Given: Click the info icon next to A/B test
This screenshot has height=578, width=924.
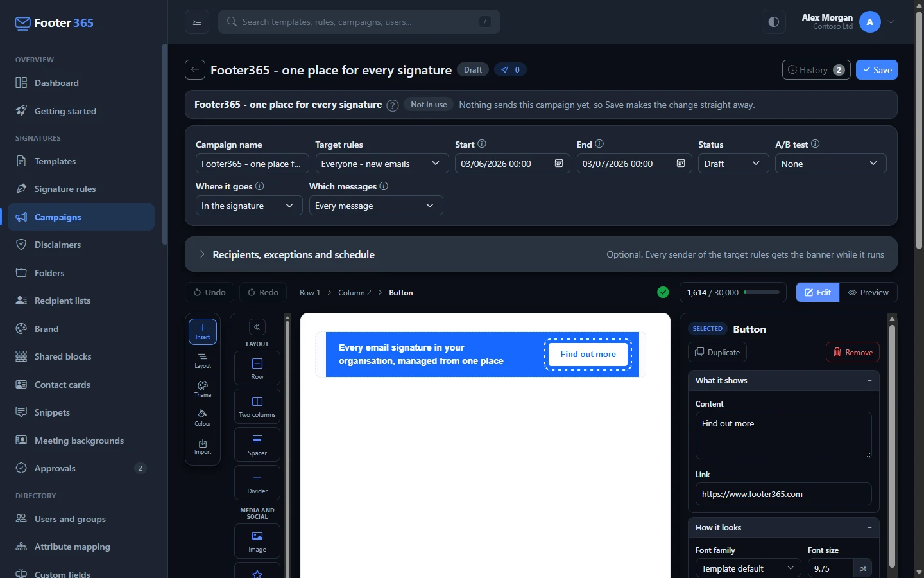Looking at the screenshot, I should pyautogui.click(x=816, y=144).
